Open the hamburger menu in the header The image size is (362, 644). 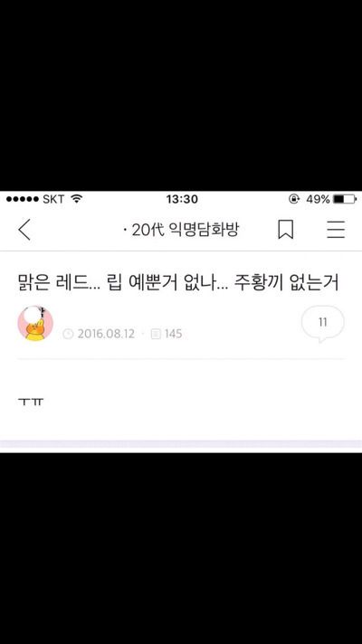click(336, 229)
